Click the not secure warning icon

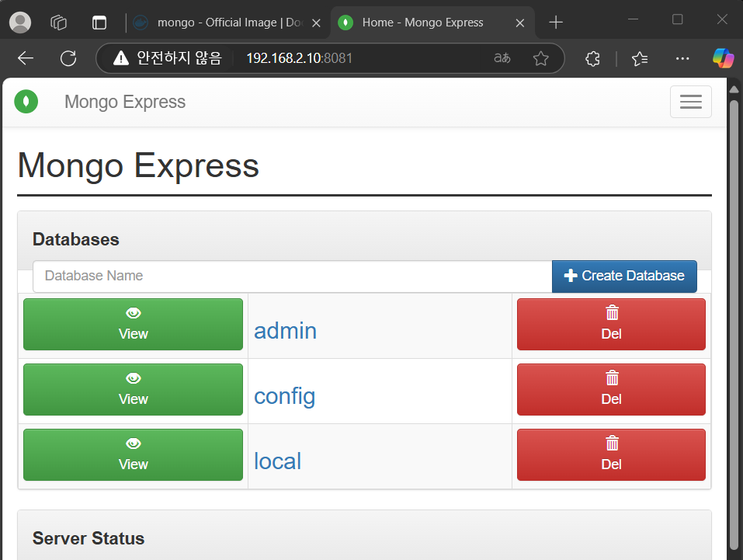[x=121, y=58]
